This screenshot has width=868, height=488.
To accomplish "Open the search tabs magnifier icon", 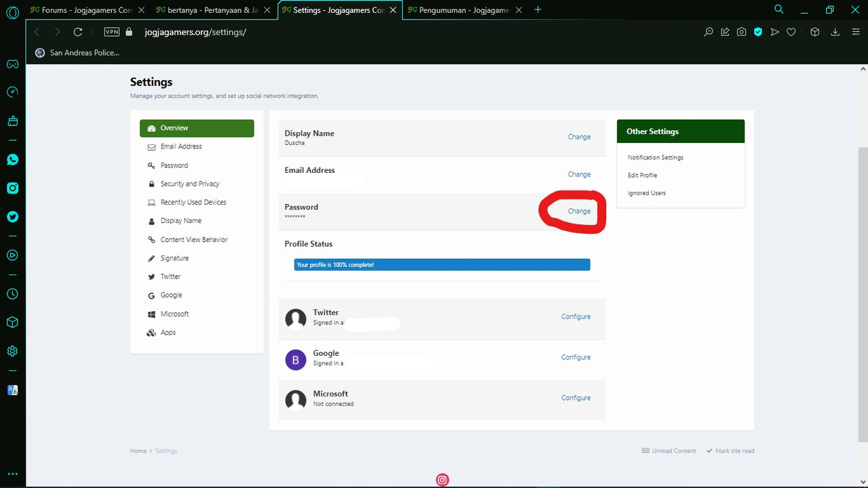I will click(x=778, y=9).
